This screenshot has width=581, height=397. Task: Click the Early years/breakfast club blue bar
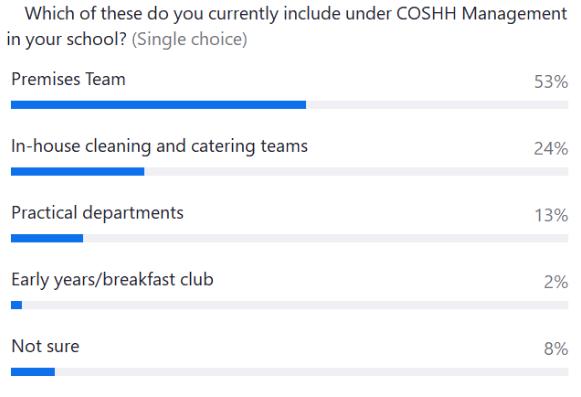pos(17,305)
